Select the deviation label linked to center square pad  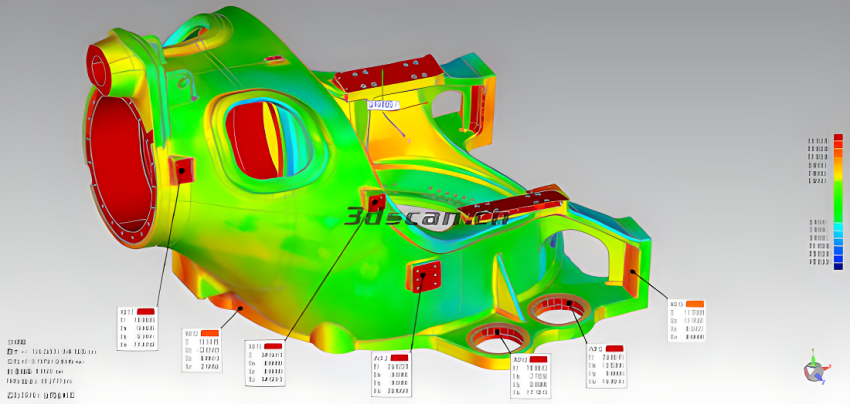tap(265, 363)
